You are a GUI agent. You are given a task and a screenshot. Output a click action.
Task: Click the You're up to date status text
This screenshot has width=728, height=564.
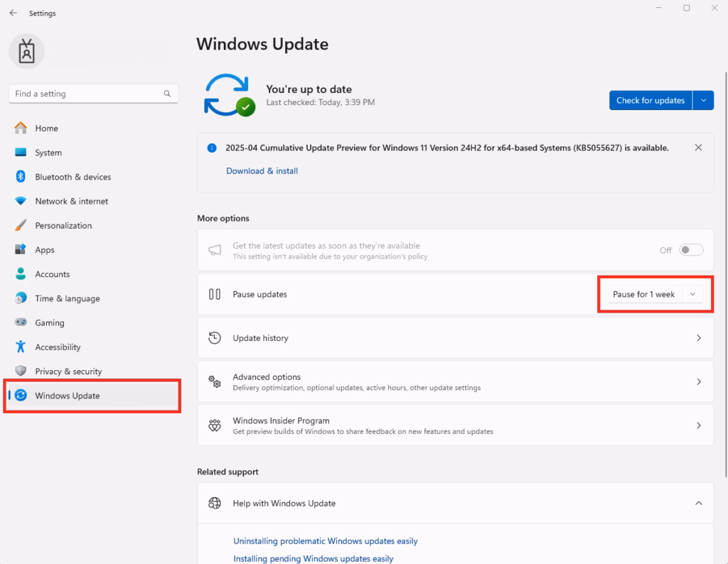pyautogui.click(x=309, y=89)
